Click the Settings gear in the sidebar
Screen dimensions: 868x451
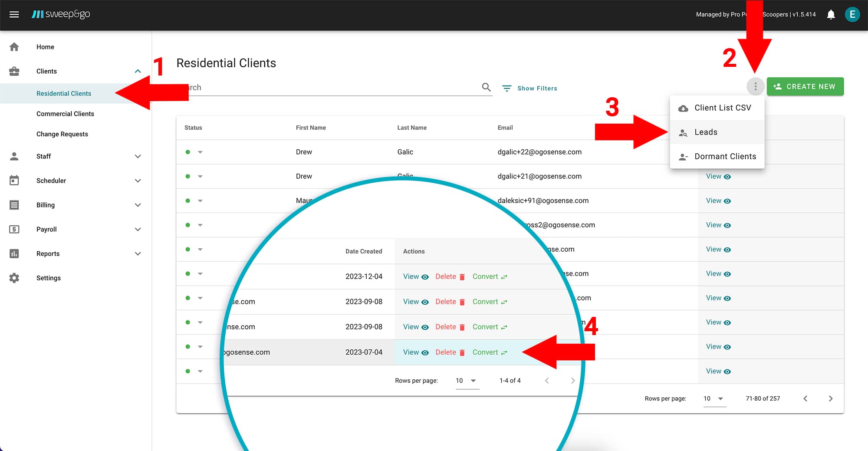point(14,278)
